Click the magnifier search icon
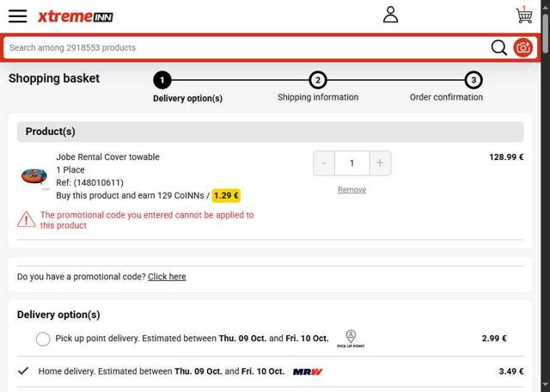 (x=498, y=47)
